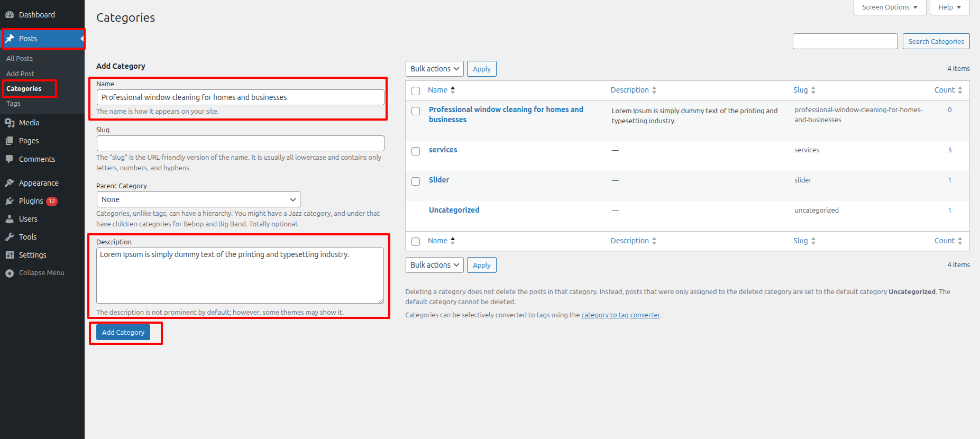Click the Dashboard gauge icon in sidebar
Viewport: 980px width, 439px height.
10,15
